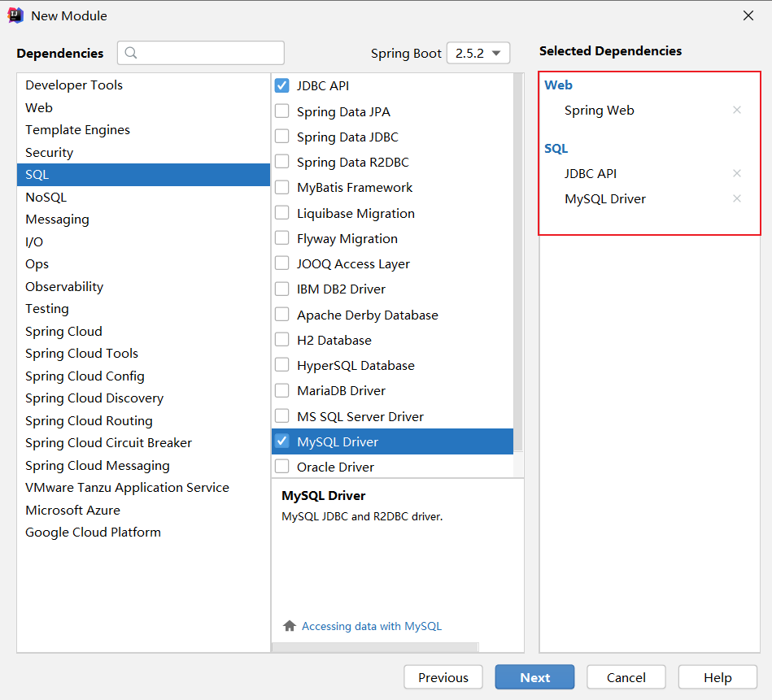
Task: Click the description pane horizontal scrollbar
Action: coord(375,647)
